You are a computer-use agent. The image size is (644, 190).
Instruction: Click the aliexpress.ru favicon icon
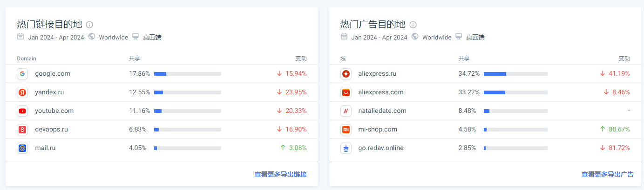pos(346,74)
